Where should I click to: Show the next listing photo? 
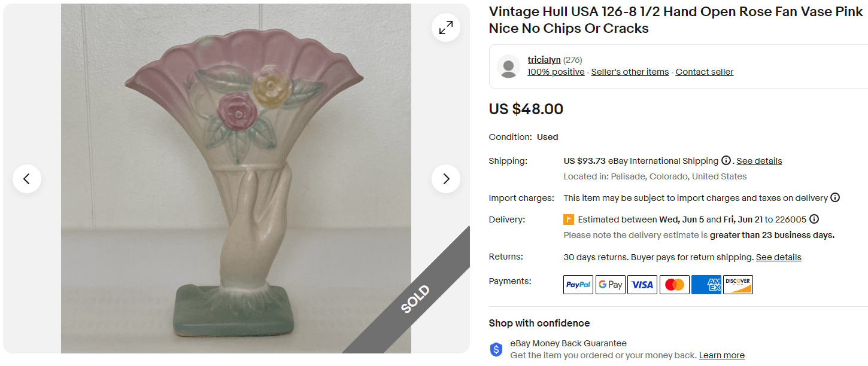(445, 178)
